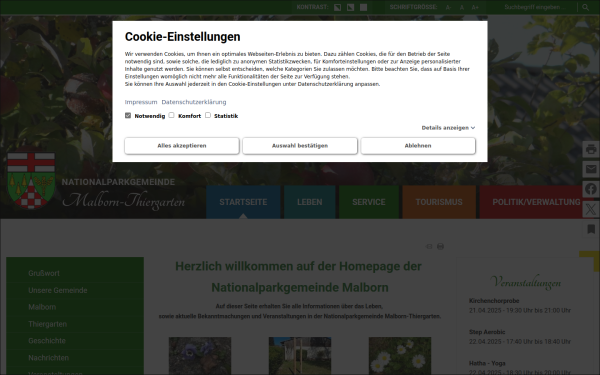Click the bookmark icon in right sidebar
Screen dimensions: 600x375
[x=591, y=229]
